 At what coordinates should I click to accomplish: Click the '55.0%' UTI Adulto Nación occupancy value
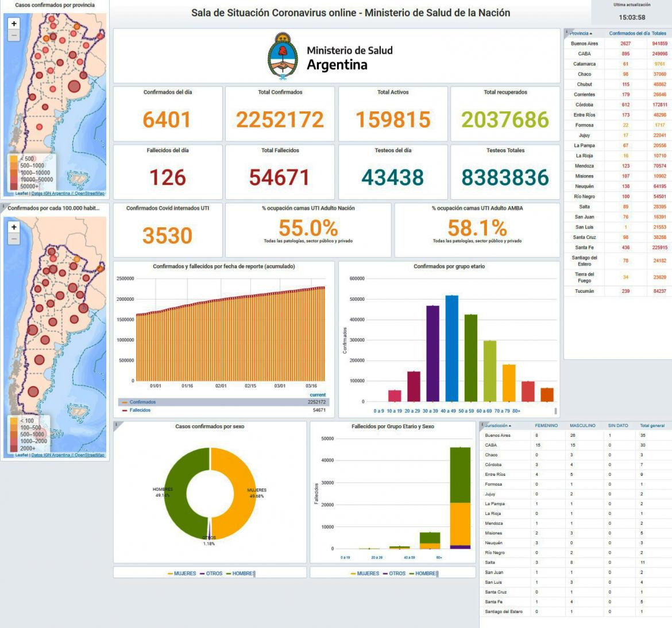click(x=308, y=228)
